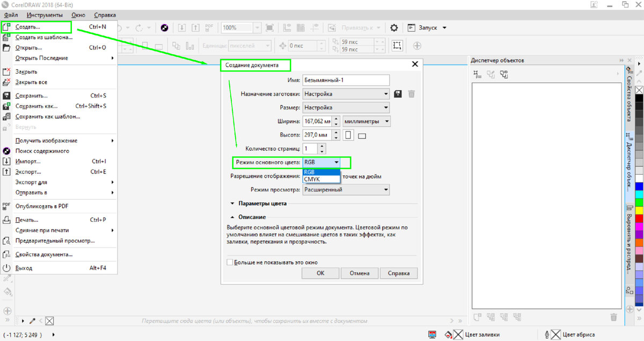Click the Full-screen preview toolbar icon
The height and width of the screenshot is (341, 644).
[269, 27]
